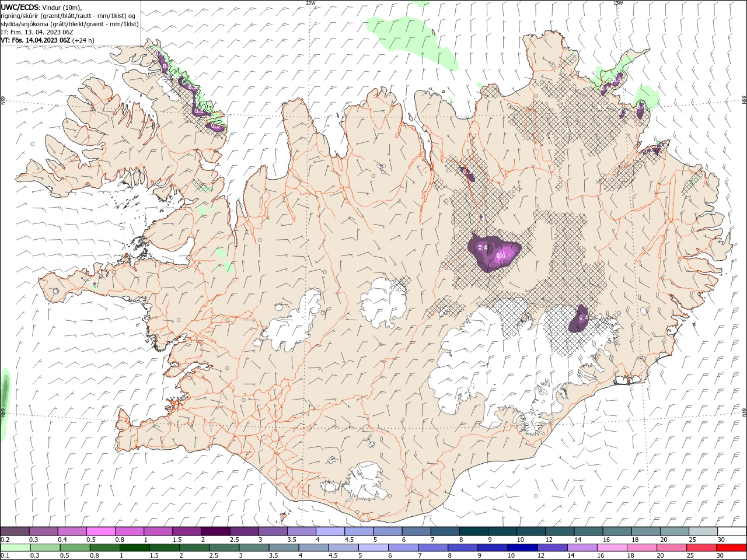Click the upper legend swatch labeled 10
Viewport: 747px width, 560px height.
[x=532, y=531]
